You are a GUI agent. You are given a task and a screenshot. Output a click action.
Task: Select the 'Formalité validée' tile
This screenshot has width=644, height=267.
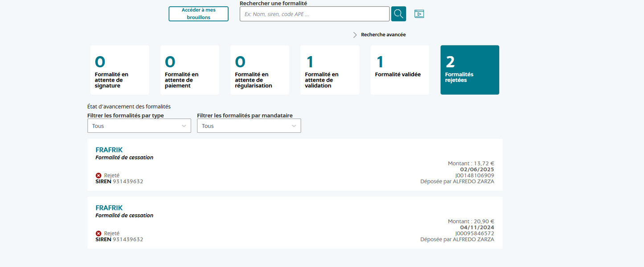point(400,70)
